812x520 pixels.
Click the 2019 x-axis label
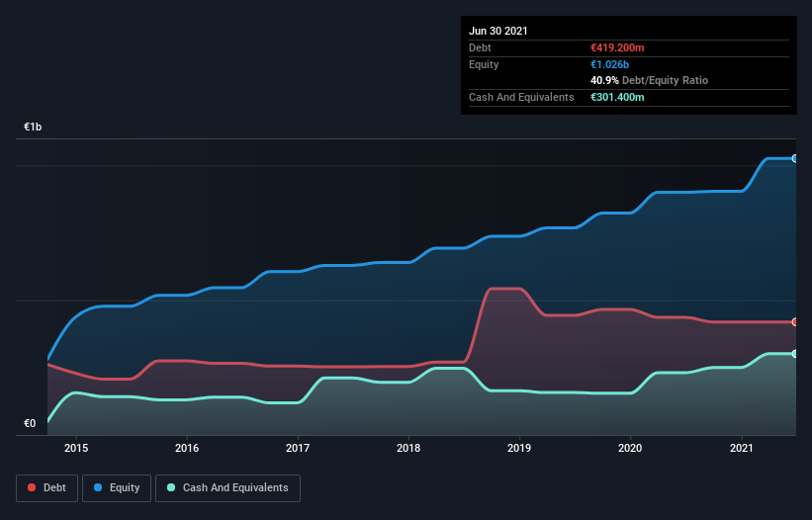(x=519, y=448)
